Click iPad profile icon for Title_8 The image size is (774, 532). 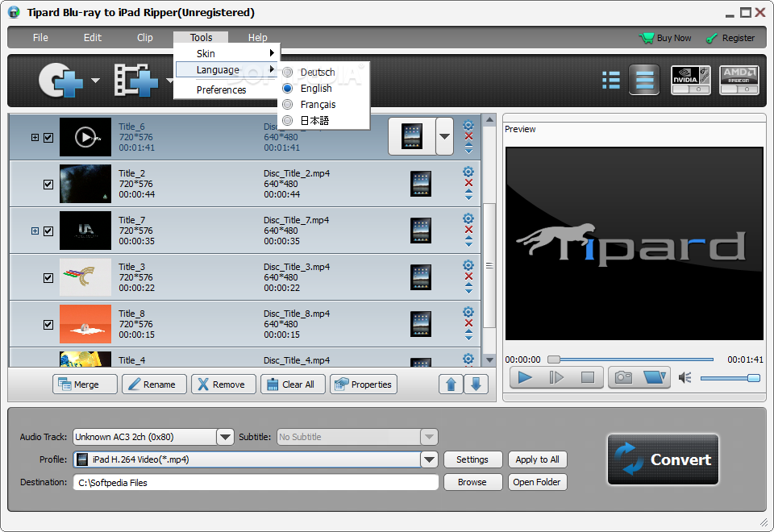tap(421, 324)
